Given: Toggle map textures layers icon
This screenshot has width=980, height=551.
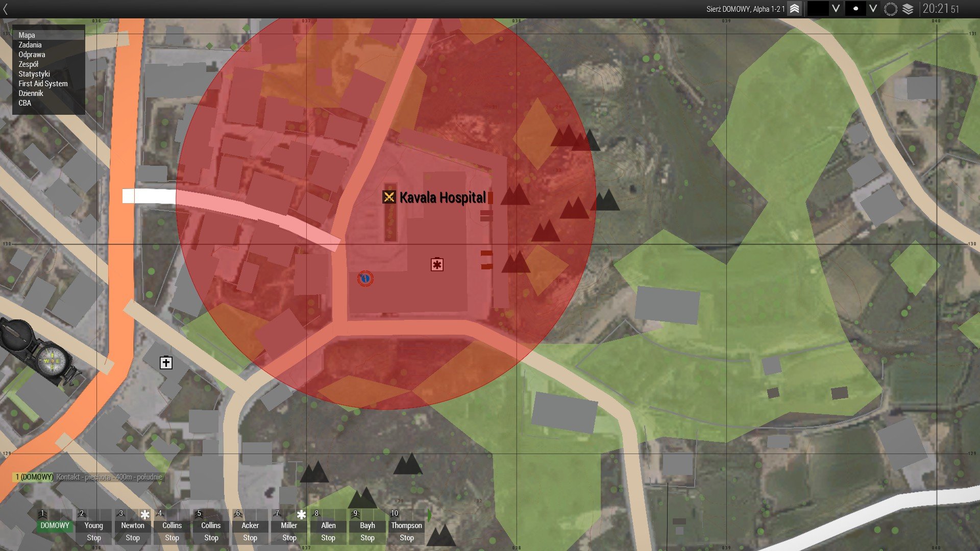Looking at the screenshot, I should [908, 9].
